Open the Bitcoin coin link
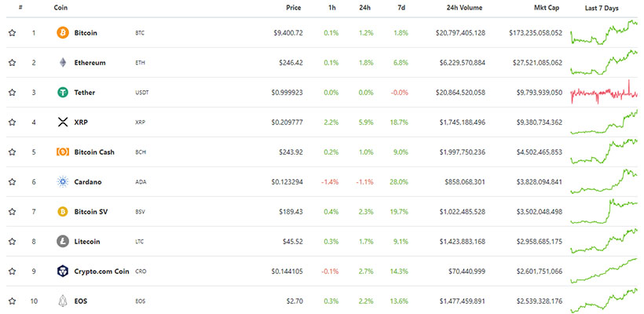Image resolution: width=644 pixels, height=314 pixels. click(86, 33)
